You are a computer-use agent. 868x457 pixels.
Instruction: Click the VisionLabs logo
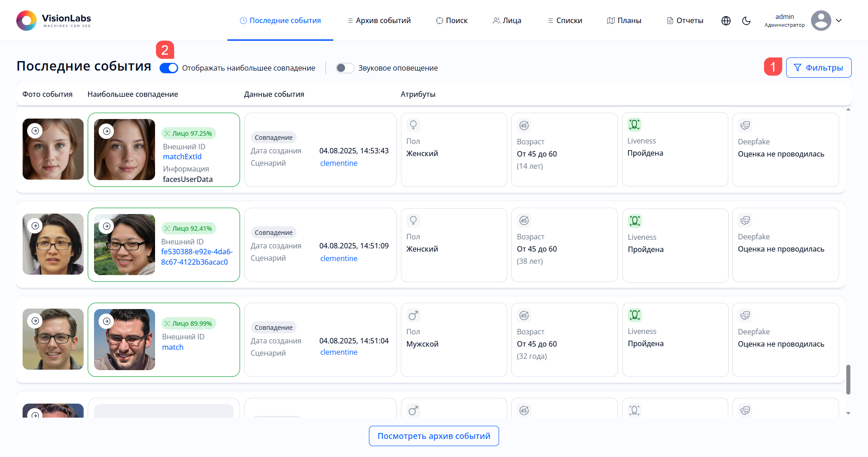[54, 20]
